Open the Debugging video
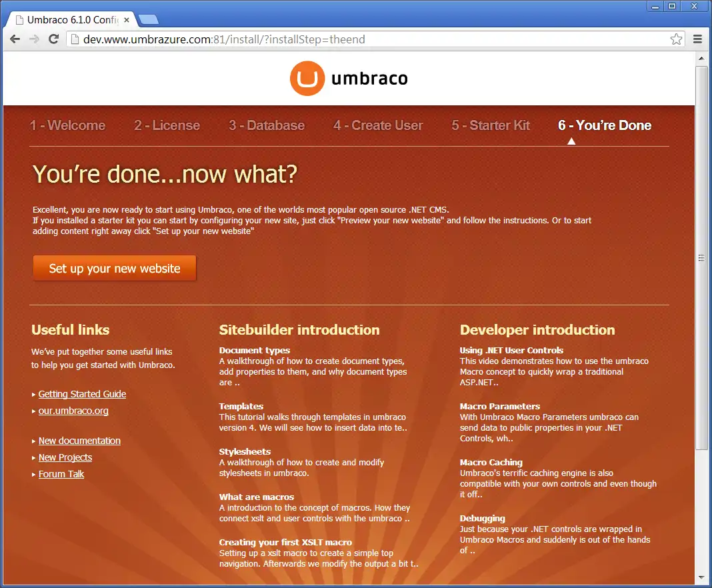Screen dimensions: 712x588 pos(482,519)
